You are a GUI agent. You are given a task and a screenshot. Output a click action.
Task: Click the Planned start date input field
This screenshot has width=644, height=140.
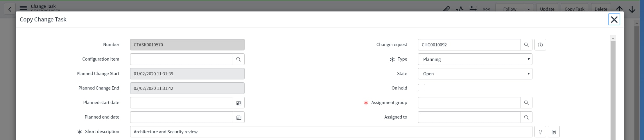tap(182, 103)
